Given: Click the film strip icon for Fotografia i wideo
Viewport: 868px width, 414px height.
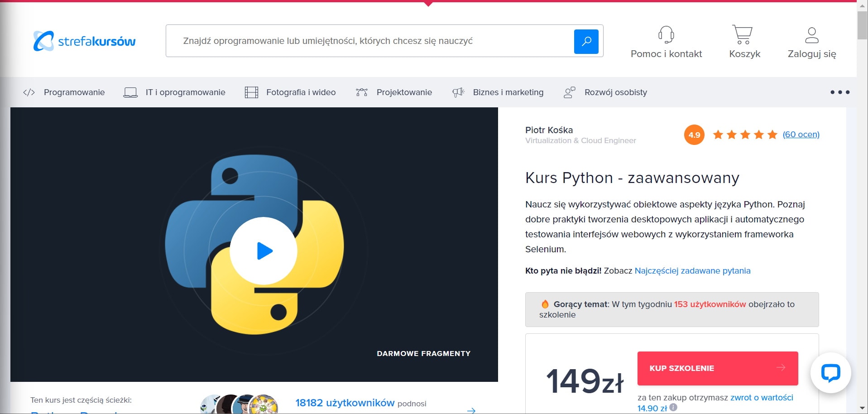Looking at the screenshot, I should [251, 92].
